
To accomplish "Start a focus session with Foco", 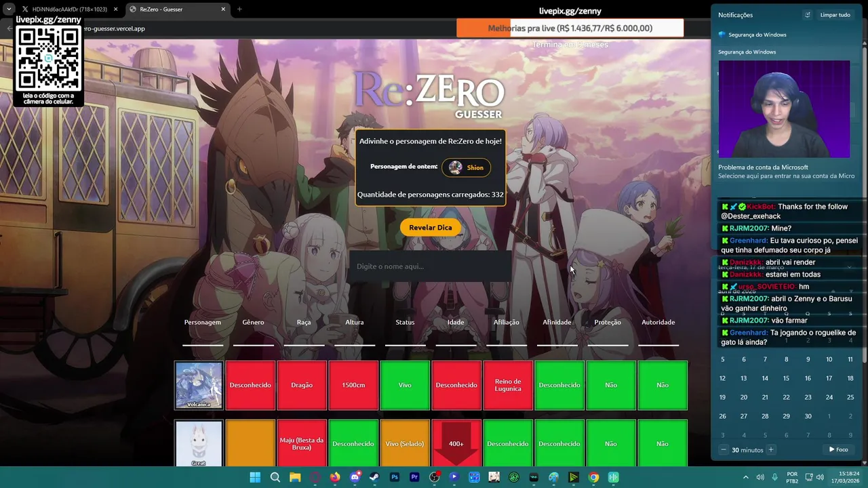I will [839, 449].
